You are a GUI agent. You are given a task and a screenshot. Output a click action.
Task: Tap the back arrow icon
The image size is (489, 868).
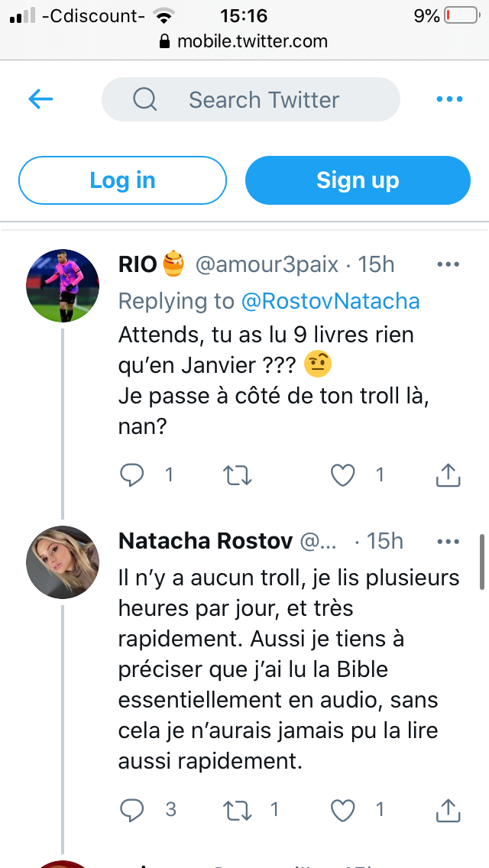[40, 99]
